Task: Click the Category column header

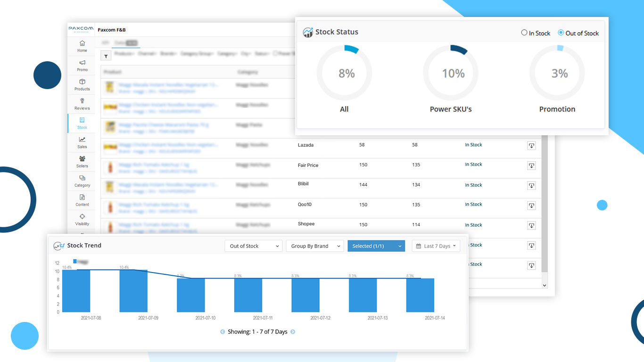Action: pos(248,72)
